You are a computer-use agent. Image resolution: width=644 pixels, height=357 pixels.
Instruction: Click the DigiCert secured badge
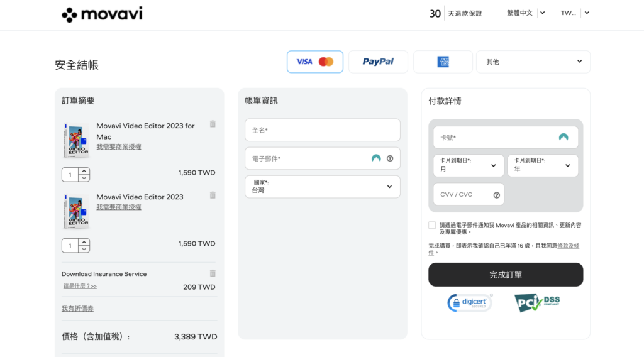(x=470, y=303)
